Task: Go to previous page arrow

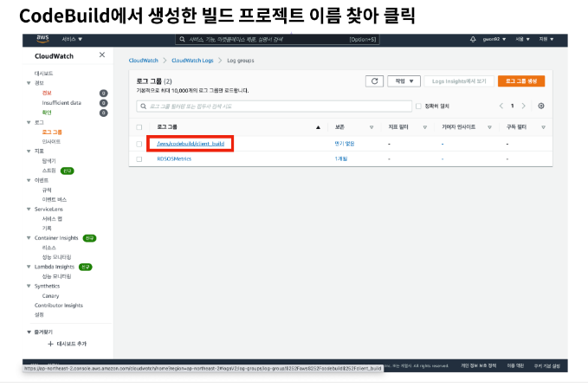Action: (501, 106)
